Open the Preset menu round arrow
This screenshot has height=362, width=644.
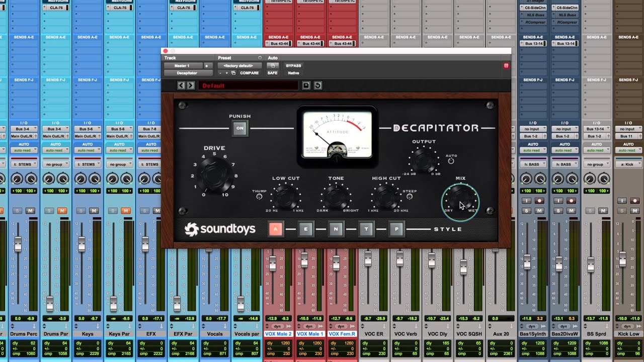point(260,58)
